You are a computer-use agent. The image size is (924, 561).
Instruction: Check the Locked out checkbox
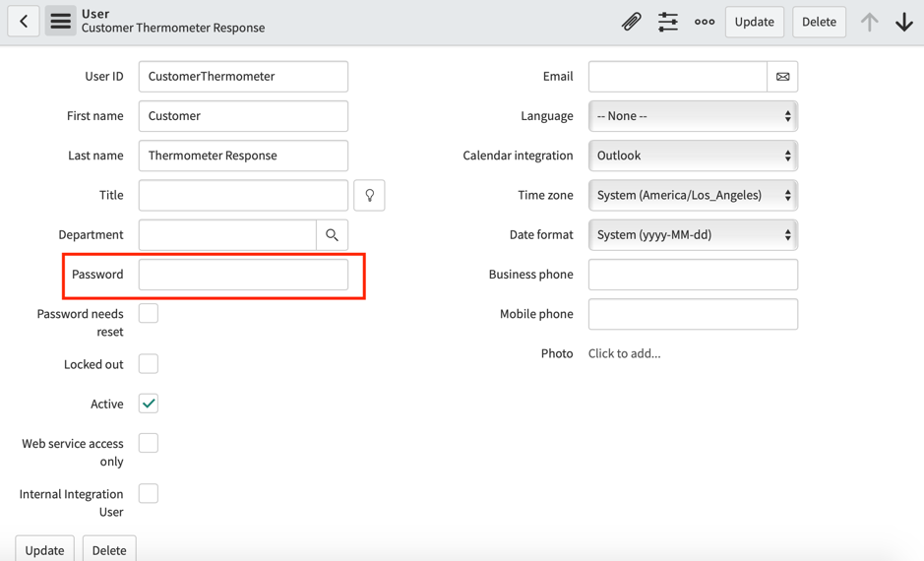point(149,363)
